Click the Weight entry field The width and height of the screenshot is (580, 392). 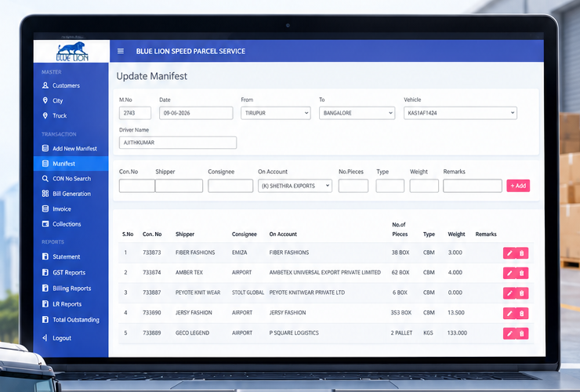click(x=424, y=186)
